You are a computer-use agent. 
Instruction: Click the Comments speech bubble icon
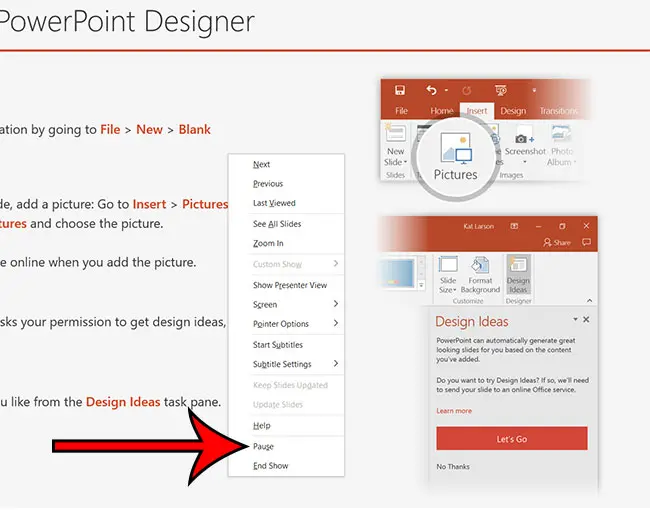point(586,242)
